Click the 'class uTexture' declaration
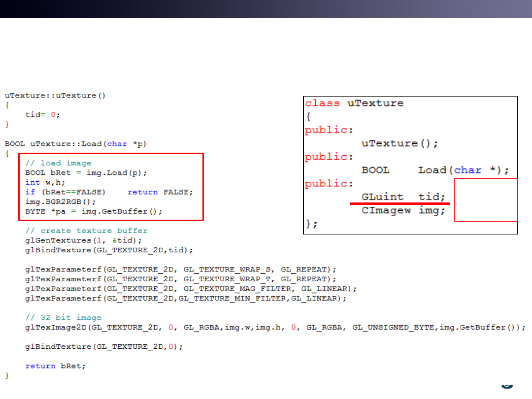Viewport: 532px width, 399px height. point(354,103)
